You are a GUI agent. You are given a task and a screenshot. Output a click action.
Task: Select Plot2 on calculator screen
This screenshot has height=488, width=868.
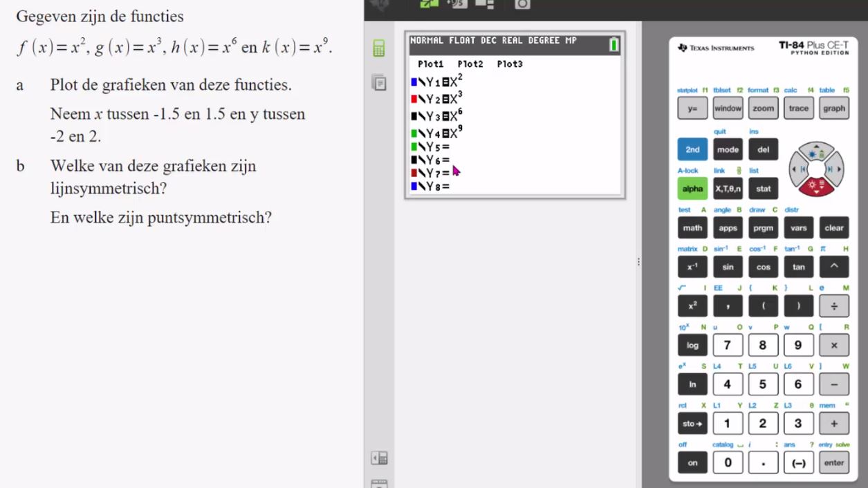click(x=470, y=64)
